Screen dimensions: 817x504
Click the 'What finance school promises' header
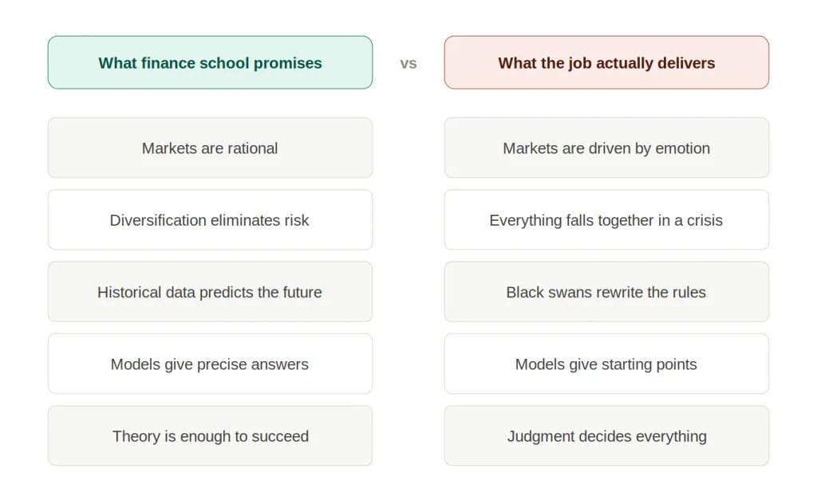coord(210,62)
